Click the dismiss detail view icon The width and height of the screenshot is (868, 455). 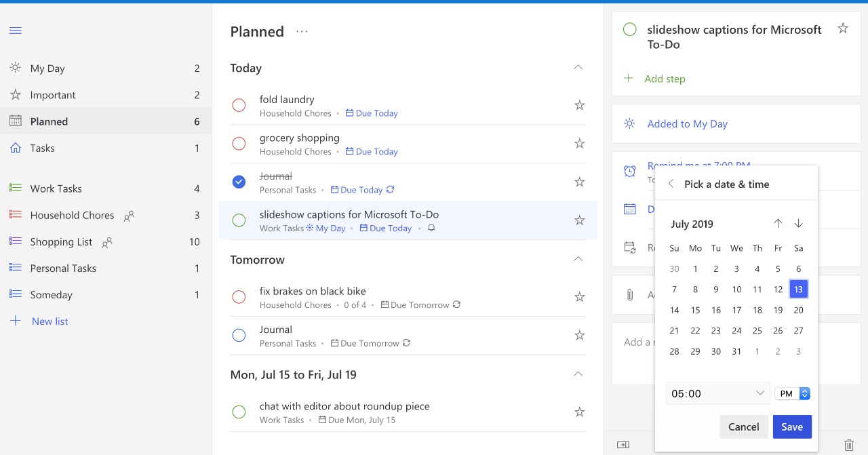[623, 444]
